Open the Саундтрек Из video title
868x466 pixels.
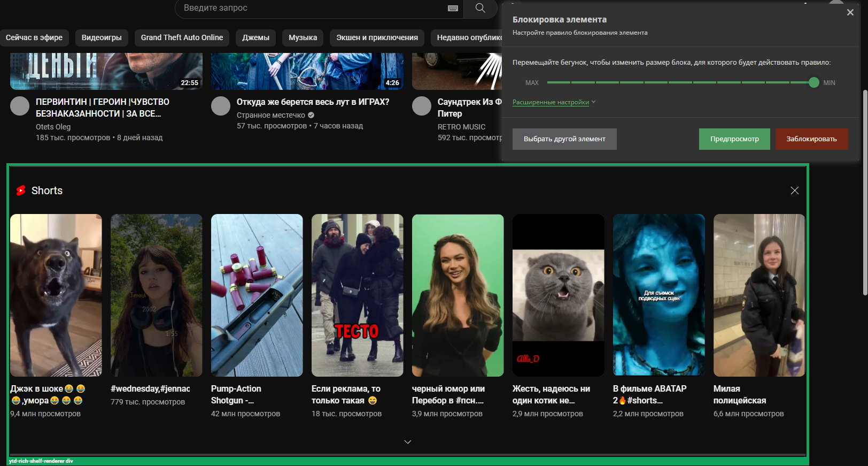[470, 108]
